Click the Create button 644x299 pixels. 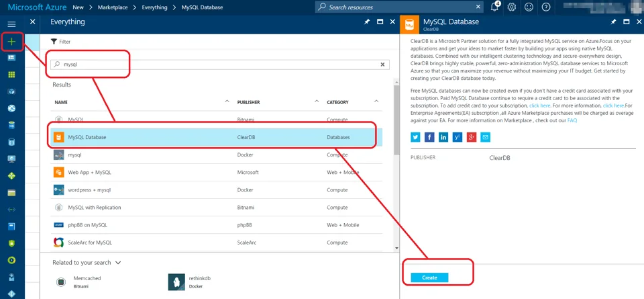[429, 277]
